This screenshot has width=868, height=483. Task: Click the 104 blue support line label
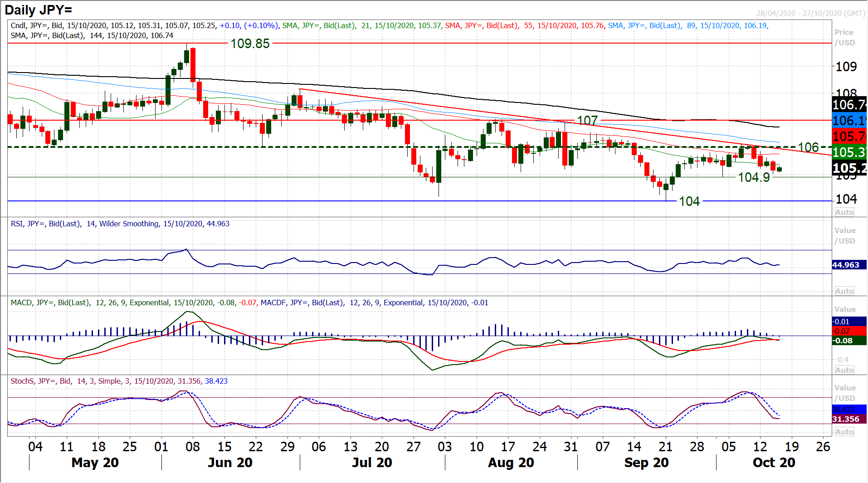[x=689, y=201]
